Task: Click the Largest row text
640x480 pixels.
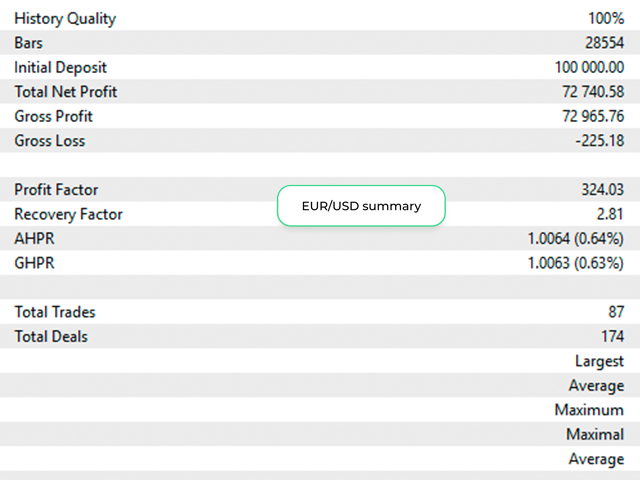Action: [600, 362]
